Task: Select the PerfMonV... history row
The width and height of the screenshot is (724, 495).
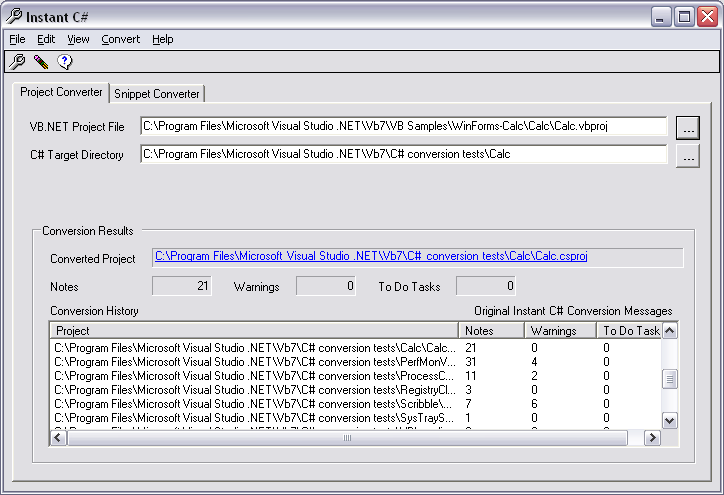Action: click(x=356, y=362)
